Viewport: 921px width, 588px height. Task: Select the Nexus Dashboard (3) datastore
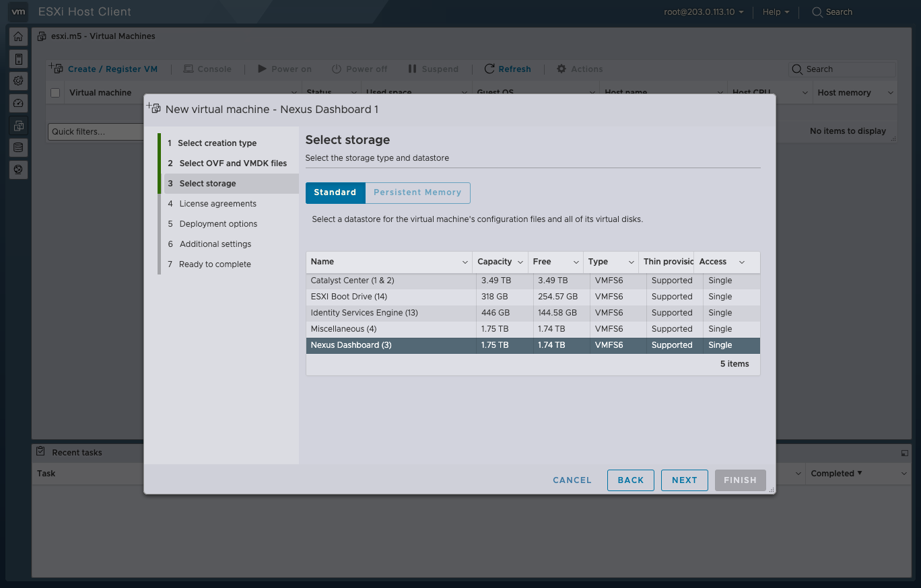click(x=533, y=345)
